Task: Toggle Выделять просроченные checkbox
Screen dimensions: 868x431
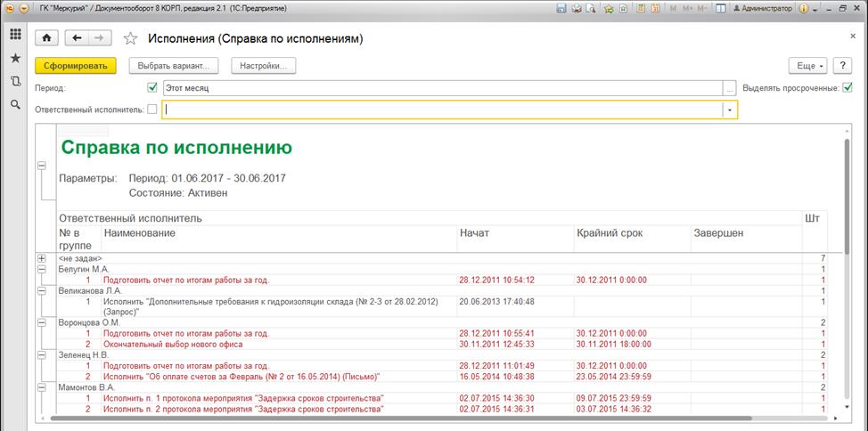Action: (848, 87)
